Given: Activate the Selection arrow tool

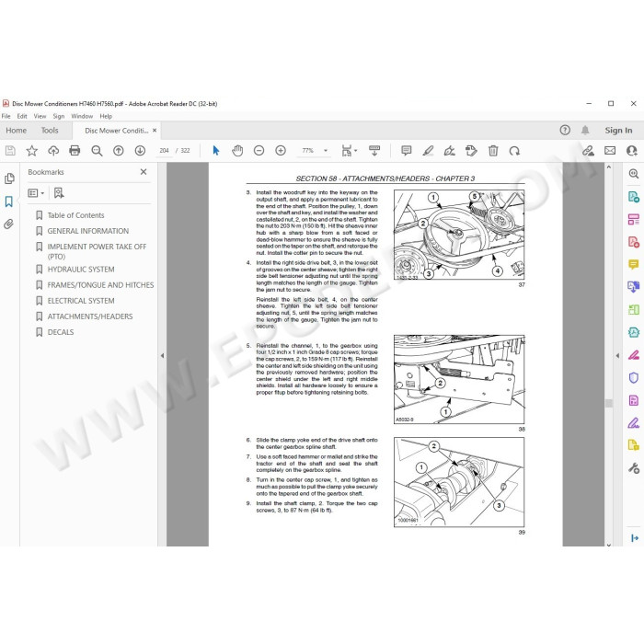Looking at the screenshot, I should [216, 151].
